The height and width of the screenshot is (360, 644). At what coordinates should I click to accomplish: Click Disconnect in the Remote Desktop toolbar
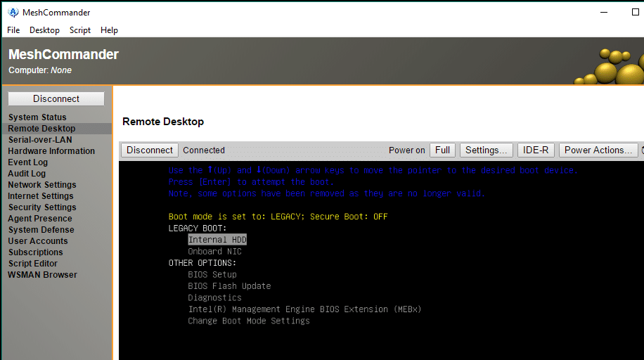coord(149,150)
